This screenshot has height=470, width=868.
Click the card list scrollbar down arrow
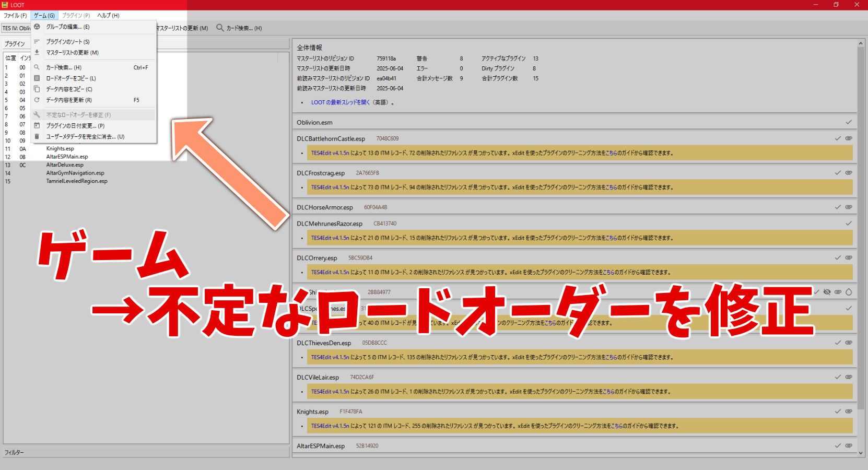861,453
